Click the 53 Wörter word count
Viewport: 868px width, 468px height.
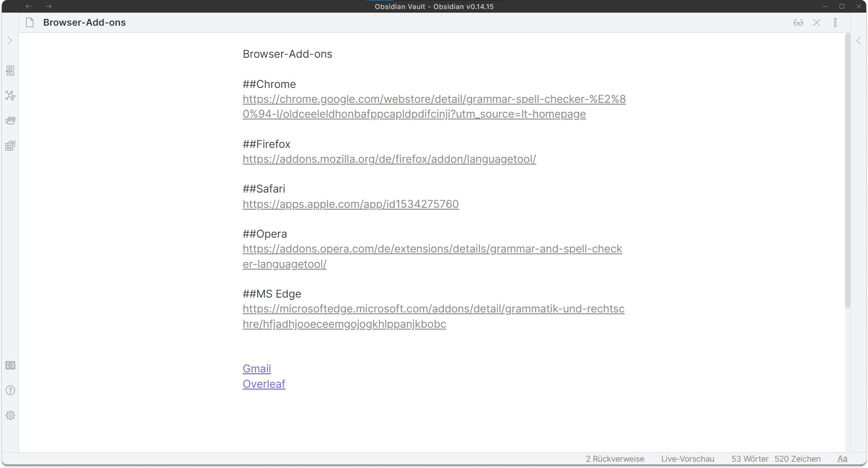pos(750,459)
